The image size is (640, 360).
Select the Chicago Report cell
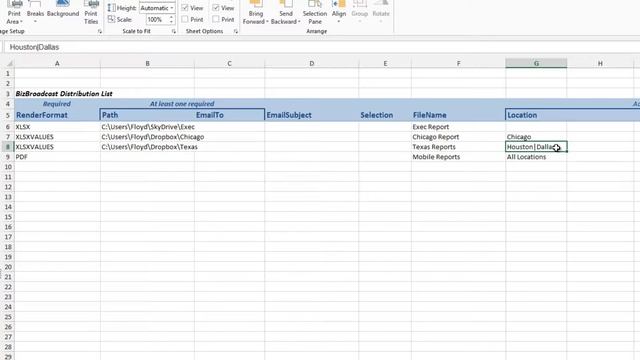pyautogui.click(x=458, y=137)
